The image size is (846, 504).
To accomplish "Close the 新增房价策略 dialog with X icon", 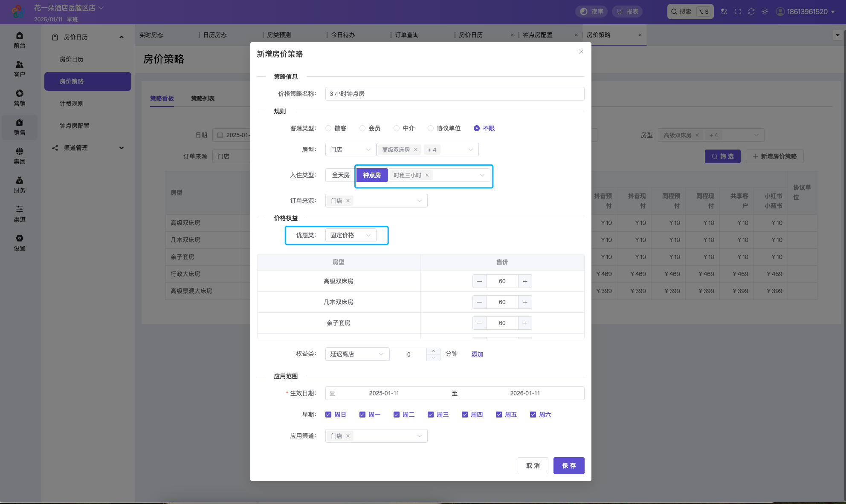I will [x=581, y=52].
